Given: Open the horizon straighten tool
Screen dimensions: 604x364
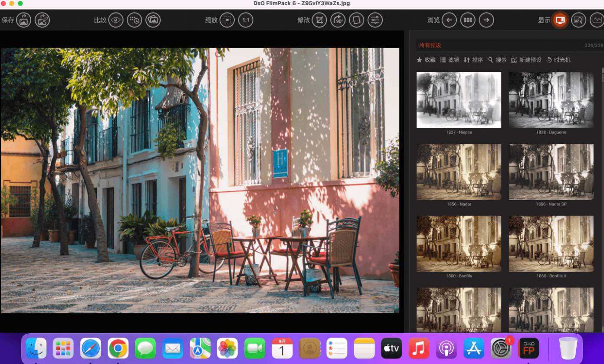Looking at the screenshot, I should pos(356,20).
